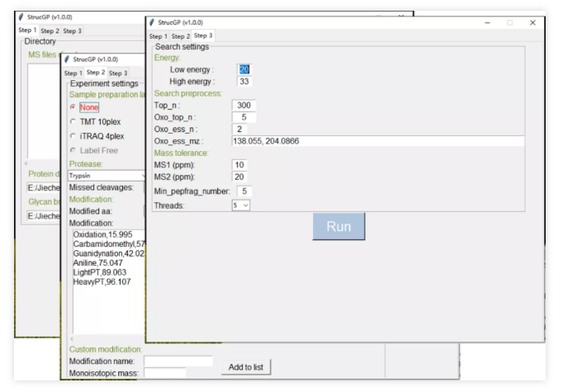Viewport: 582px width, 392px height.
Task: Click the MS2 (ppm) tolerance field
Action: tap(244, 177)
